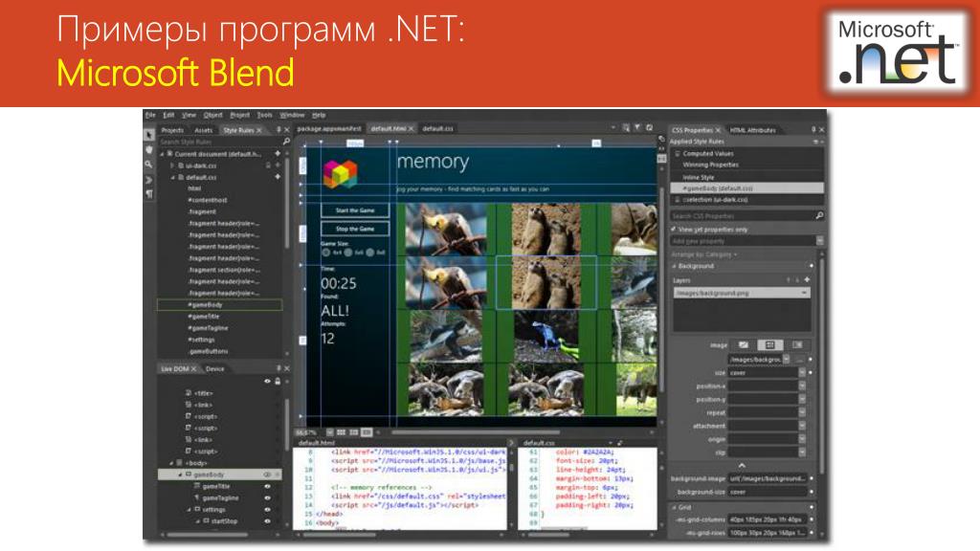Open the Tools menu
Viewport: 980px width, 551px height.
[x=265, y=115]
